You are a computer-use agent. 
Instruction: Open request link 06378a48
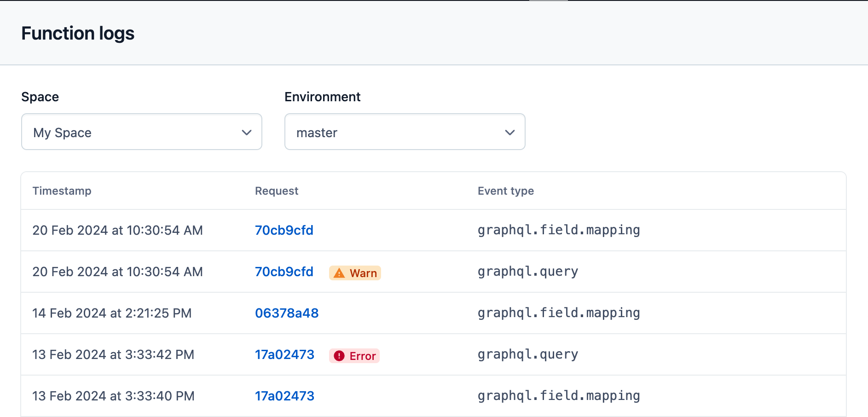click(x=287, y=313)
